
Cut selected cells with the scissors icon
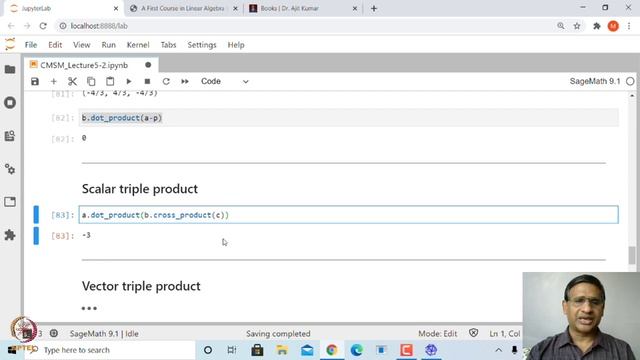[72, 82]
